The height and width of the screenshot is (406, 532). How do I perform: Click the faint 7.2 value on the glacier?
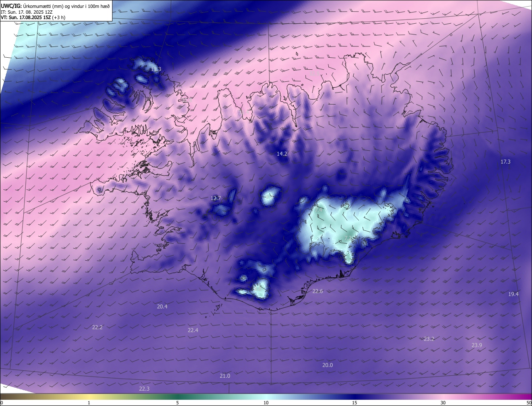tap(348, 238)
